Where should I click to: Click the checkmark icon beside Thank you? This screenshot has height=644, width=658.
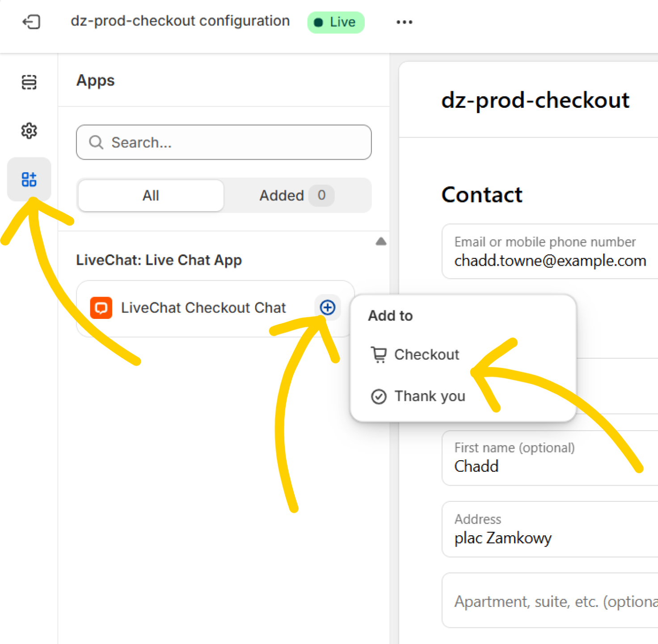tap(379, 396)
